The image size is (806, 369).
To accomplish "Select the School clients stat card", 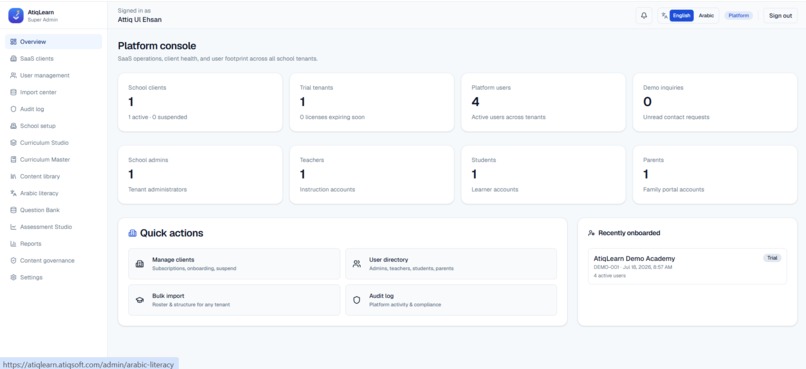I will tap(200, 102).
